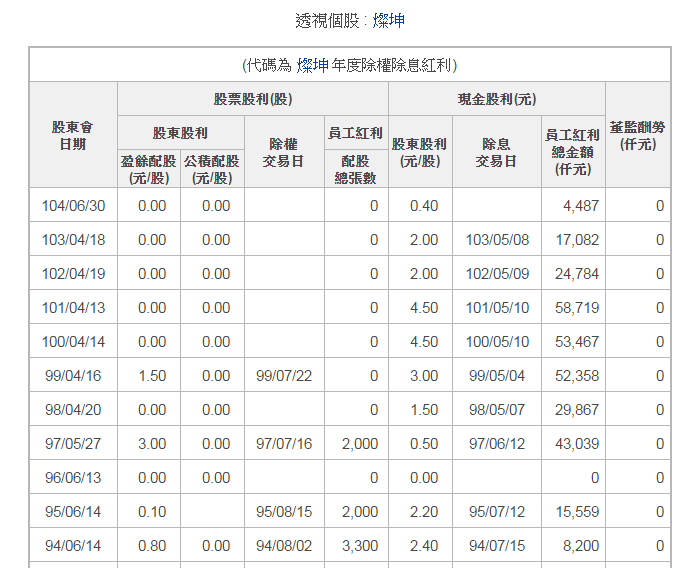Click ex-rights date 99/07/22
Image resolution: width=686 pixels, height=568 pixels.
point(284,376)
